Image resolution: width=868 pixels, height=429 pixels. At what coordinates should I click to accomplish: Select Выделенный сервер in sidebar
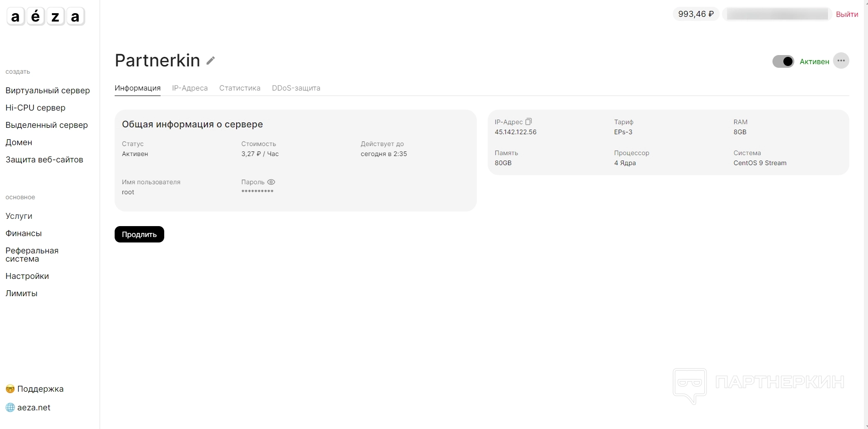tap(47, 125)
